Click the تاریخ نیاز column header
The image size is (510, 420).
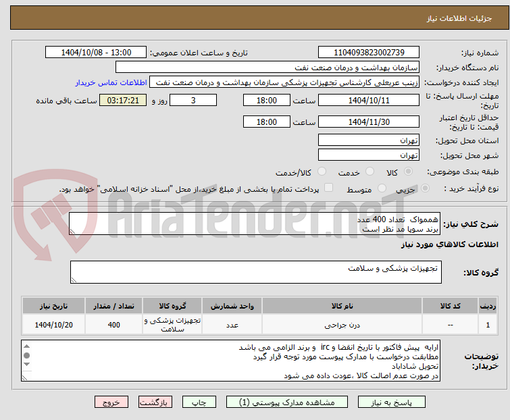pyautogui.click(x=53, y=306)
